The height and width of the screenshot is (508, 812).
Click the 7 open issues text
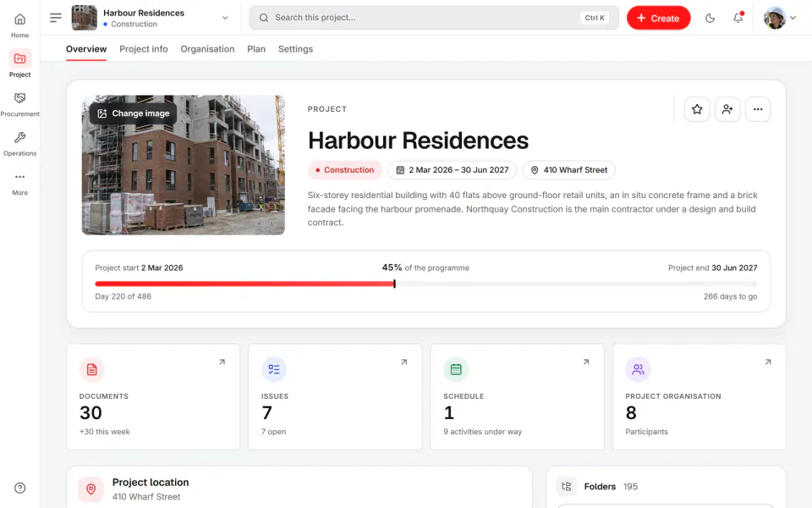[273, 432]
